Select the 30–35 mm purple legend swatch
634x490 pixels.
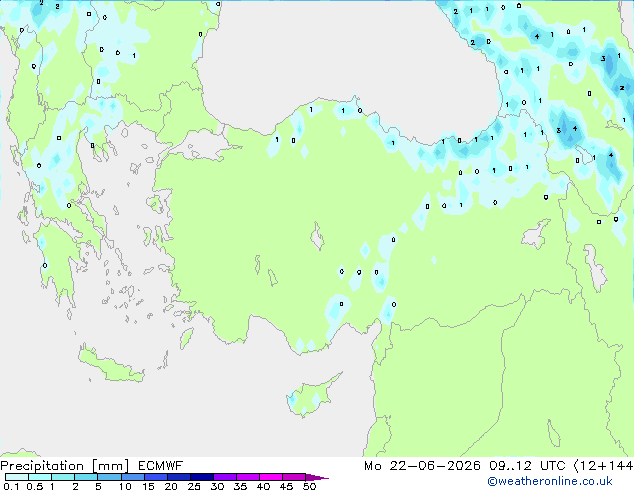(x=225, y=477)
